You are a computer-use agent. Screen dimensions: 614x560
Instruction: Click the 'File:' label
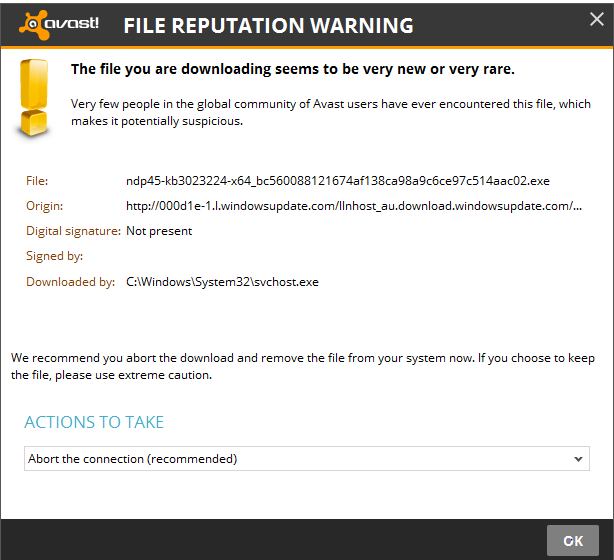37,181
